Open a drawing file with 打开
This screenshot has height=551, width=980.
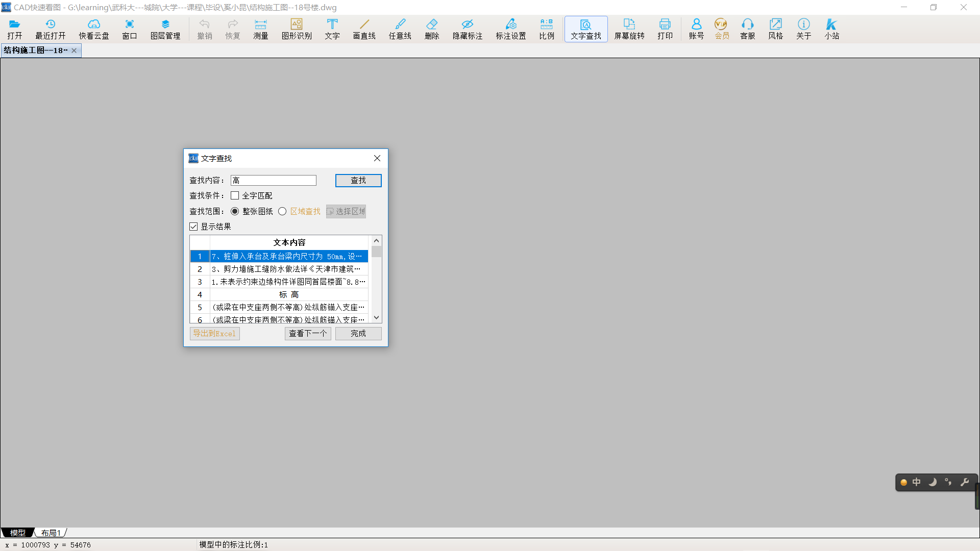tap(15, 29)
